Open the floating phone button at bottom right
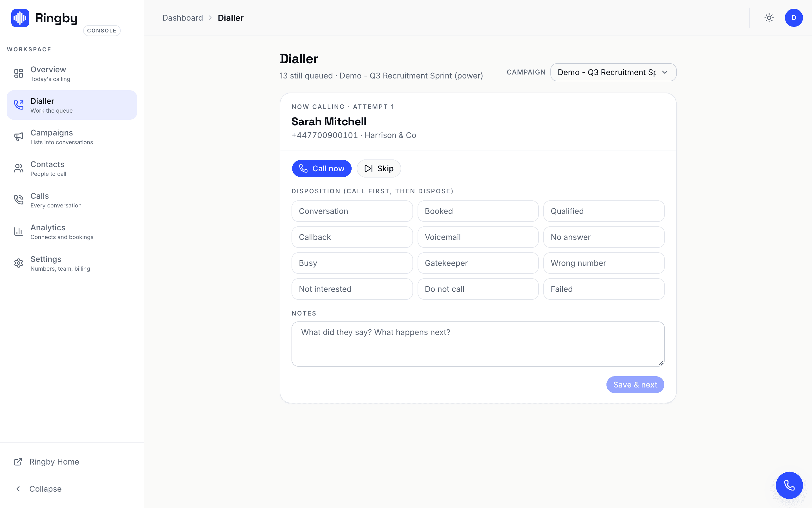Screen dimensions: 812x508 pos(789,485)
